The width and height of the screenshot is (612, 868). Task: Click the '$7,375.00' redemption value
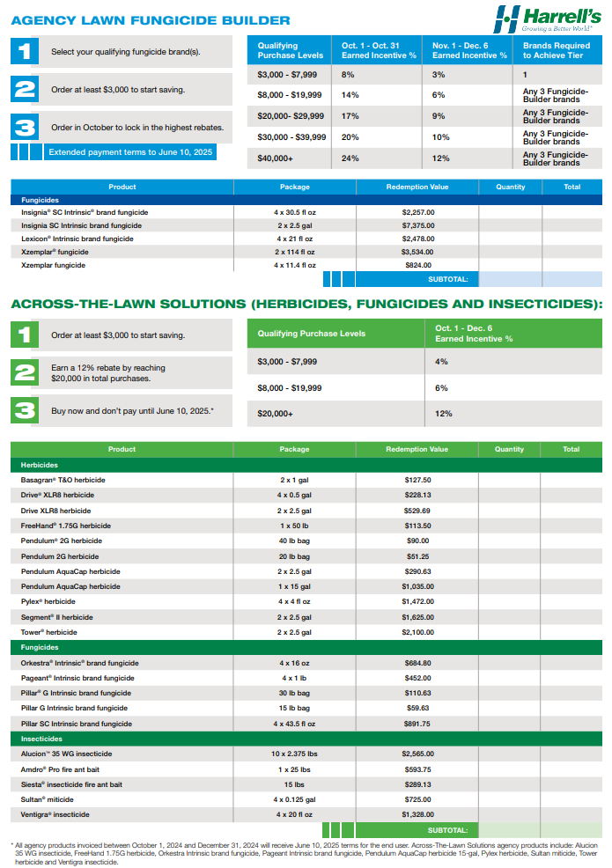coord(417,225)
